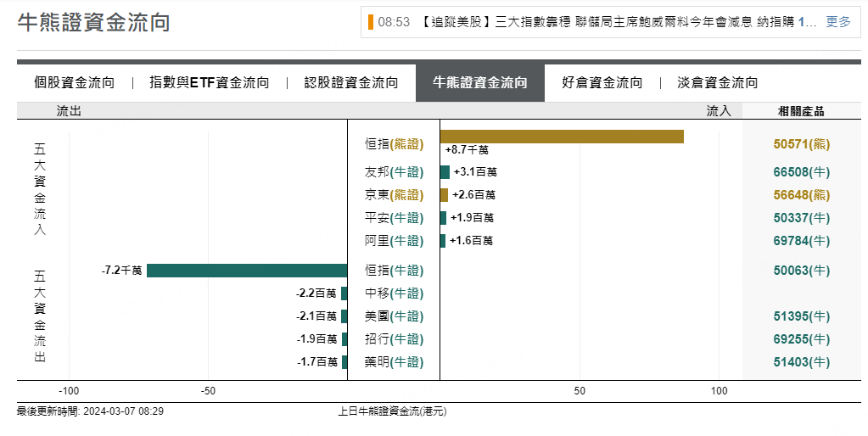Click 招行(牛證) label
The height and width of the screenshot is (436, 868).
[395, 339]
